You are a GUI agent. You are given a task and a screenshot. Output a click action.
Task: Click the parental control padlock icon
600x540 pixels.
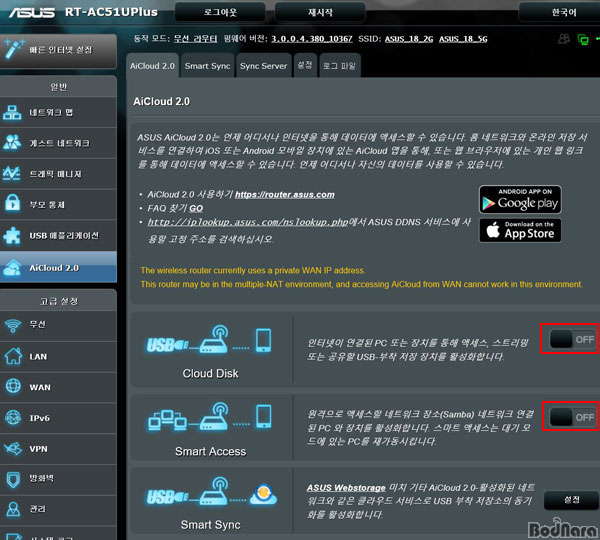coord(13,203)
